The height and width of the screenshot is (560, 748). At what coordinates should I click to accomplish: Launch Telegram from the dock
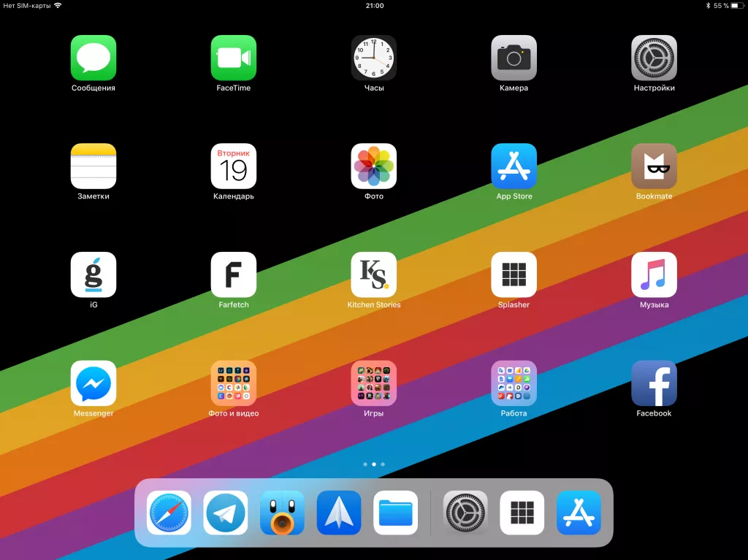(225, 512)
